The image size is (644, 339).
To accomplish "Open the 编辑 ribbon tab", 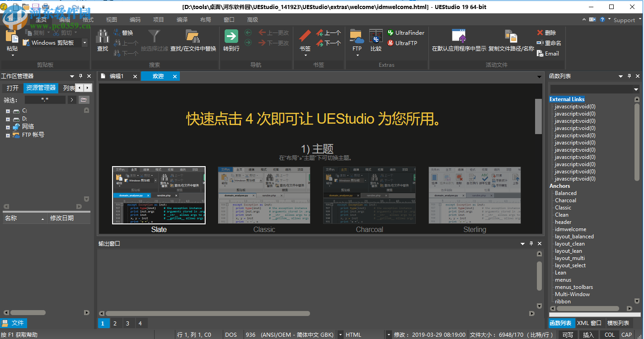I will point(65,20).
